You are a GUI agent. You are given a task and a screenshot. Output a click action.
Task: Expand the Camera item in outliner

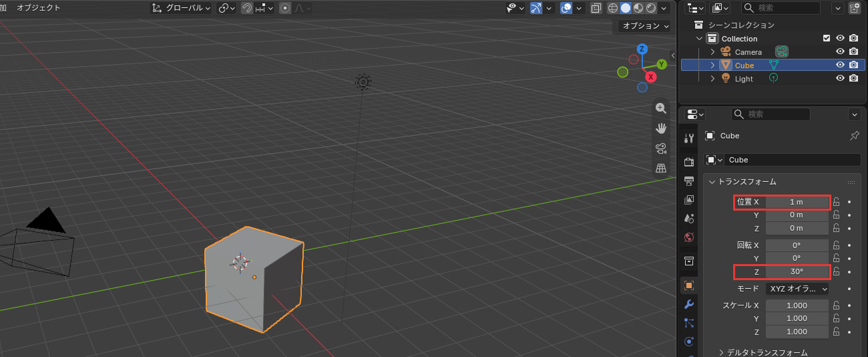click(712, 52)
